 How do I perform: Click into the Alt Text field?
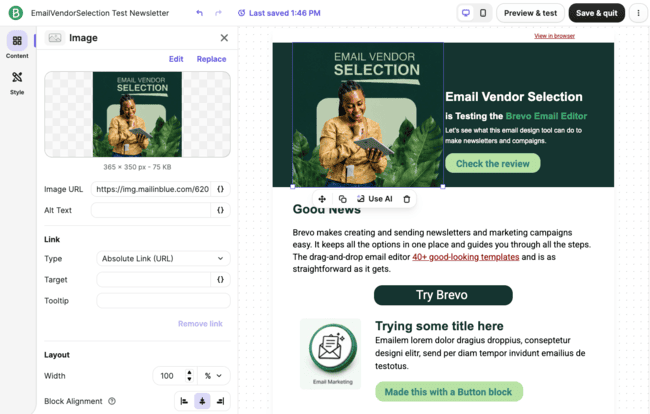[151, 210]
